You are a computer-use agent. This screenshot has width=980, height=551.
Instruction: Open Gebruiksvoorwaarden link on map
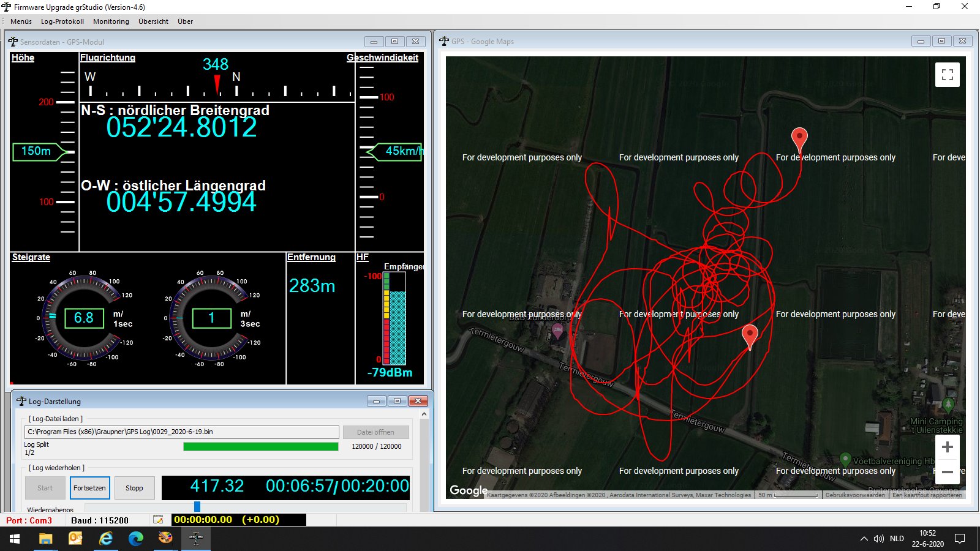855,495
